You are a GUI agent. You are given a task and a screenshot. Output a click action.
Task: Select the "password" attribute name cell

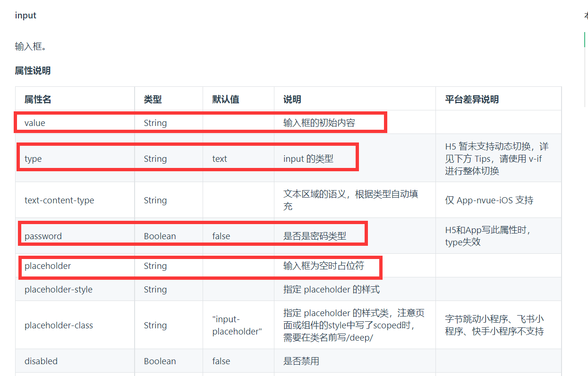pyautogui.click(x=43, y=236)
